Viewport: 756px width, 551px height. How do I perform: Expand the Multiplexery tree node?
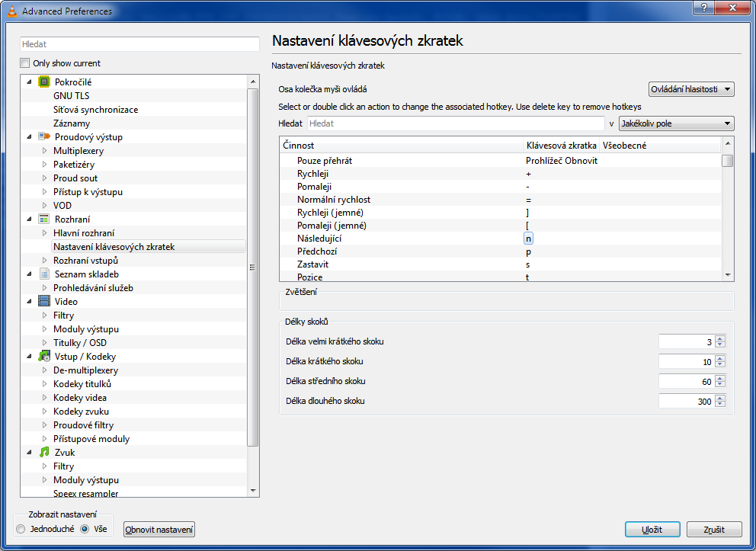coord(44,150)
